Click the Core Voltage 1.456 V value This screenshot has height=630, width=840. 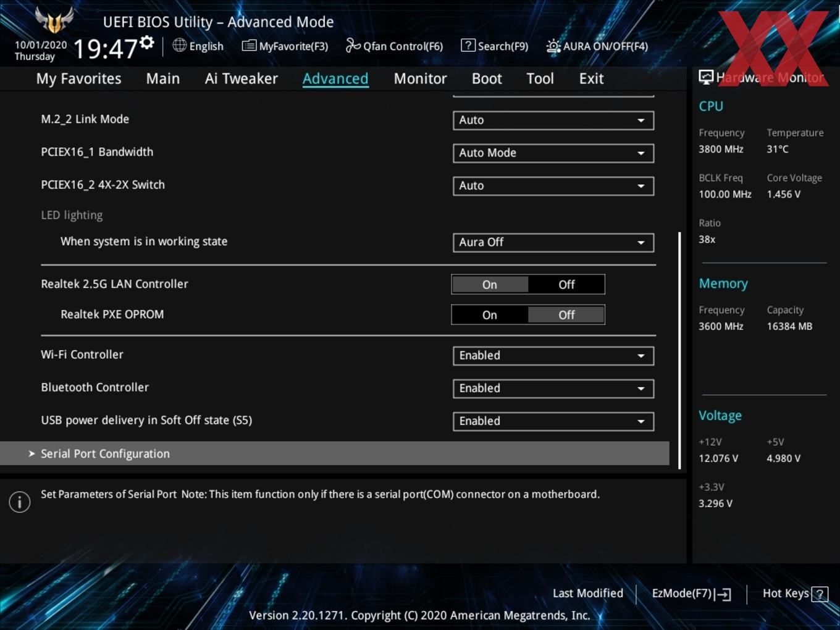[x=784, y=194]
